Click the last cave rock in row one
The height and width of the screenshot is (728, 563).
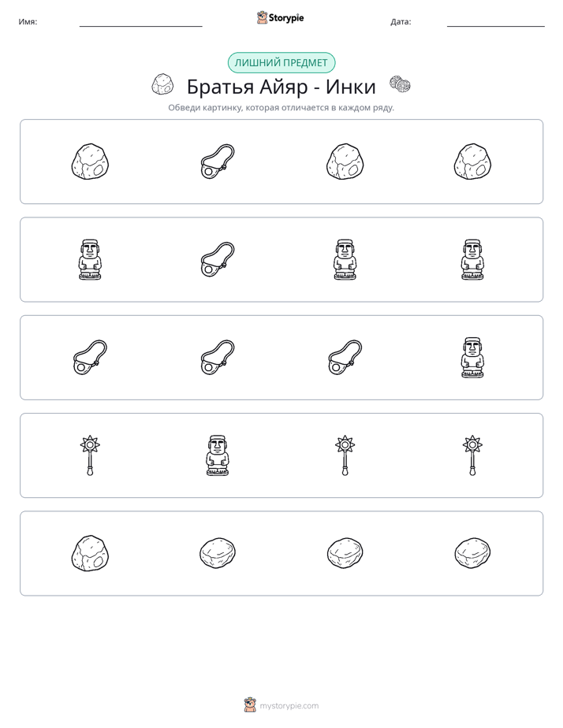tap(472, 162)
